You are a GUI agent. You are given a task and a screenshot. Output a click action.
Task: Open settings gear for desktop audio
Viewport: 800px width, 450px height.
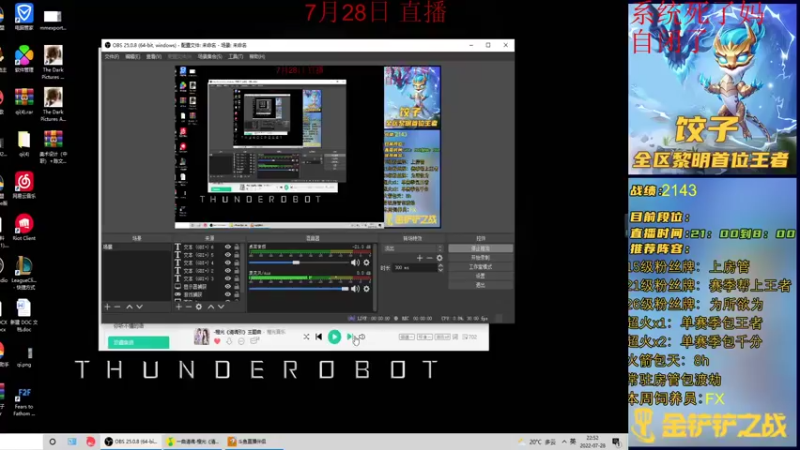[x=366, y=262]
